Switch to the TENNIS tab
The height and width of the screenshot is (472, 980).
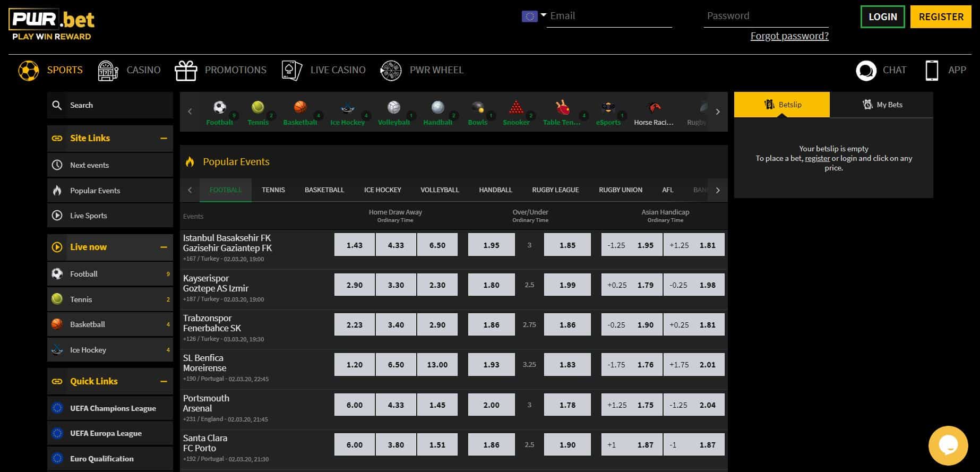click(273, 190)
